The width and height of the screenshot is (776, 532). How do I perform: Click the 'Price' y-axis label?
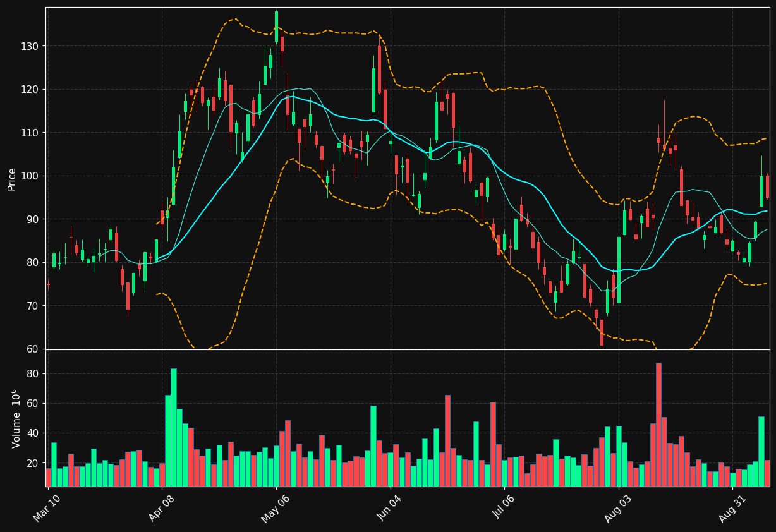[x=12, y=179]
